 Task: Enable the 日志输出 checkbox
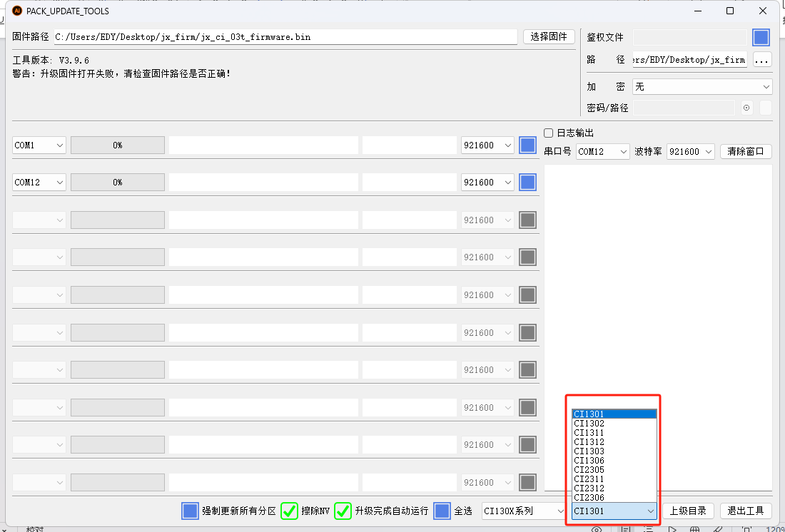549,133
